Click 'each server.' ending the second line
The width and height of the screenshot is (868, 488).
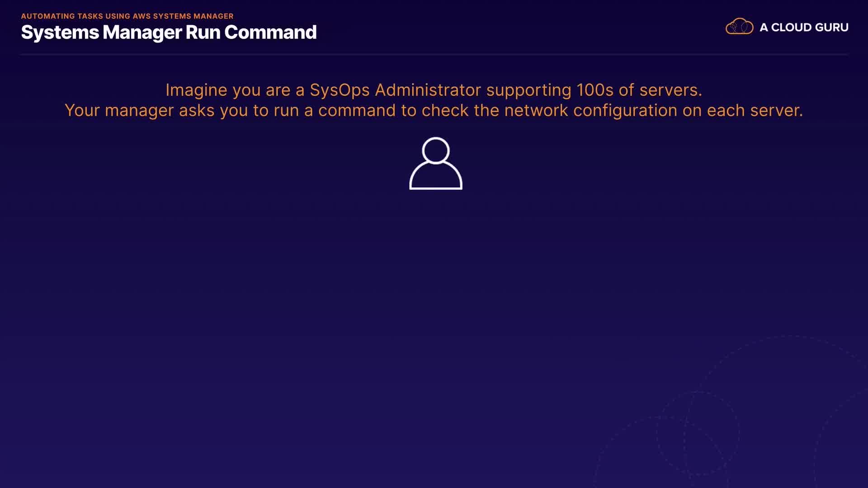[x=755, y=111]
